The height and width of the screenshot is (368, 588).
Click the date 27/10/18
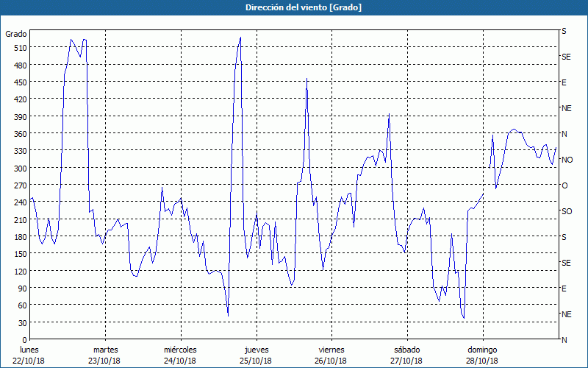406,361
